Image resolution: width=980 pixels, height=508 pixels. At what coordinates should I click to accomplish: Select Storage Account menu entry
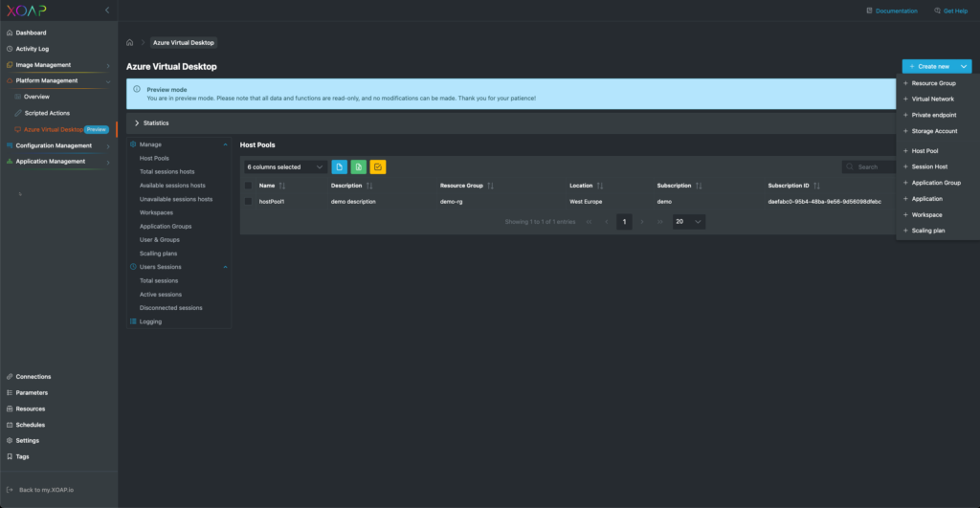[x=934, y=131]
